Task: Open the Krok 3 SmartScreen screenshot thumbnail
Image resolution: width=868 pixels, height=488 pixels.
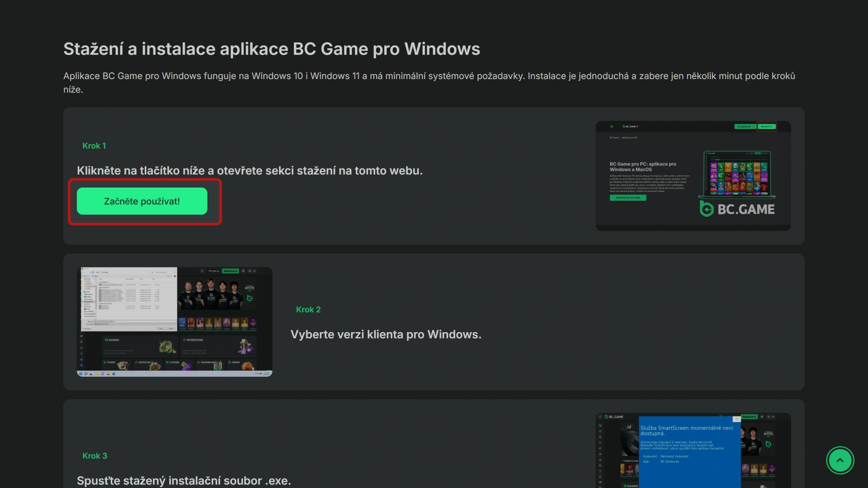Action: [693, 450]
